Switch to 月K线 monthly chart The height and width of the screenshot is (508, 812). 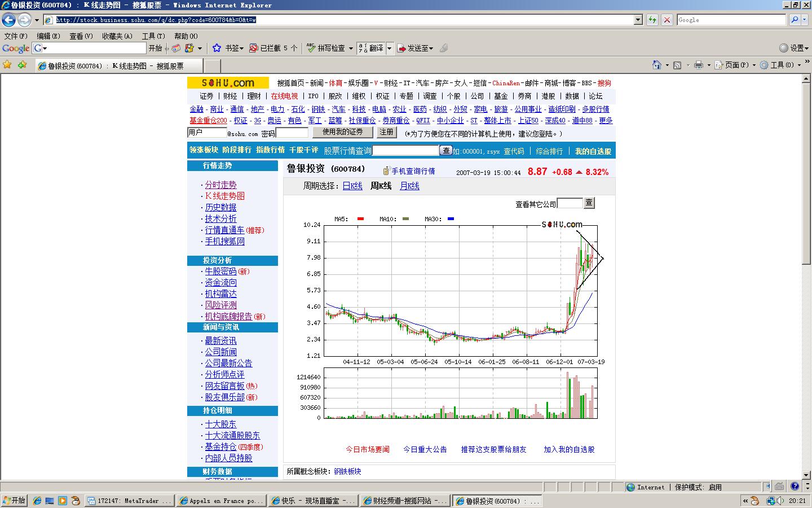(409, 186)
